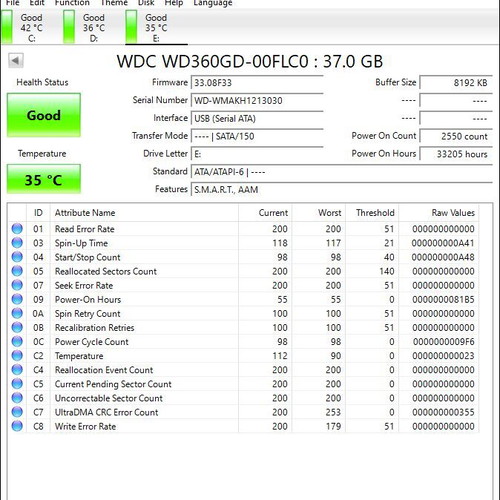This screenshot has height=500, width=500.
Task: Click the status circle for UltraDMA CRC Error Count
Action: coord(17,412)
